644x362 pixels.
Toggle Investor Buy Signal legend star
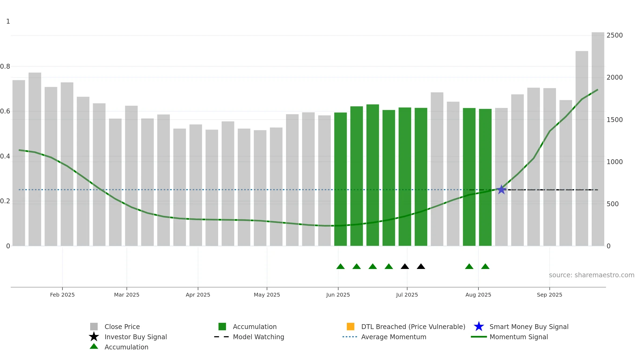click(94, 337)
